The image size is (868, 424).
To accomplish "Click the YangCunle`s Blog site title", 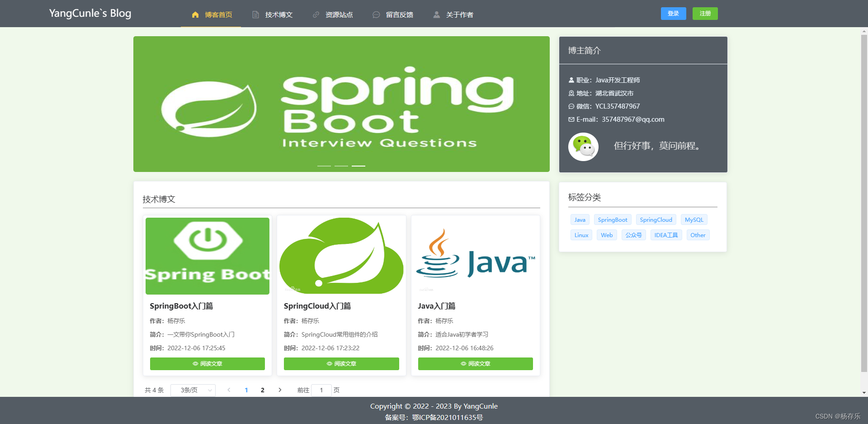I will [90, 14].
